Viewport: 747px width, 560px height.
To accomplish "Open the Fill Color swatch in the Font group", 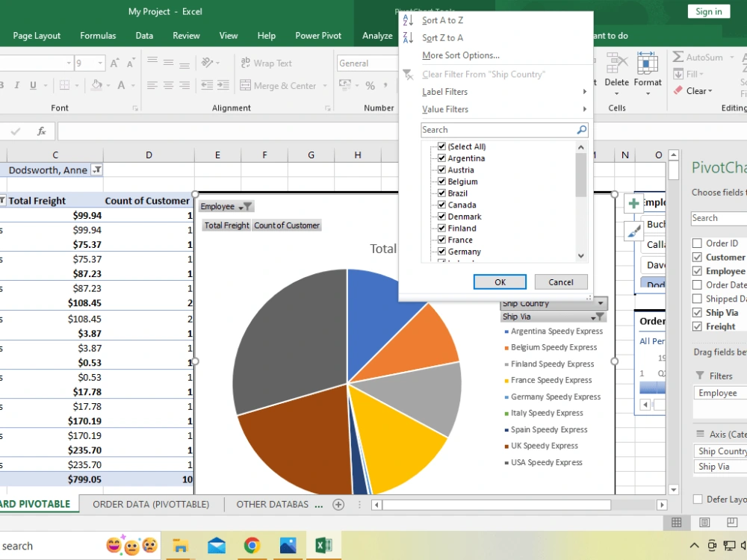I will tap(98, 86).
